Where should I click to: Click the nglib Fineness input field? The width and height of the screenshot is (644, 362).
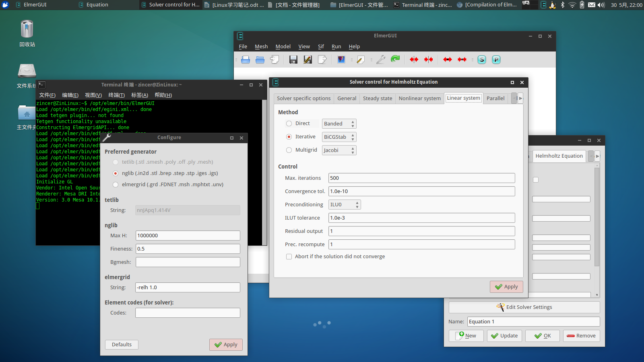[x=188, y=249]
